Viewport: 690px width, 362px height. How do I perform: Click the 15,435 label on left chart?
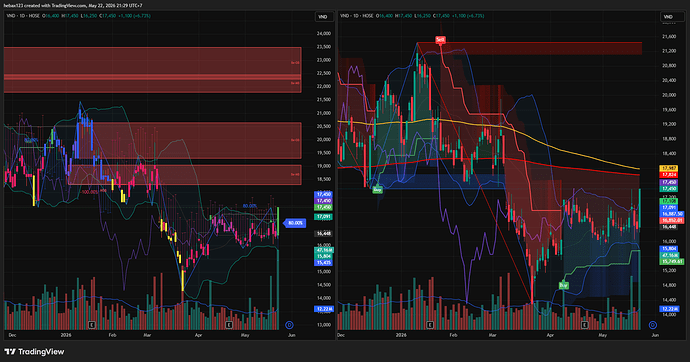coord(323,263)
